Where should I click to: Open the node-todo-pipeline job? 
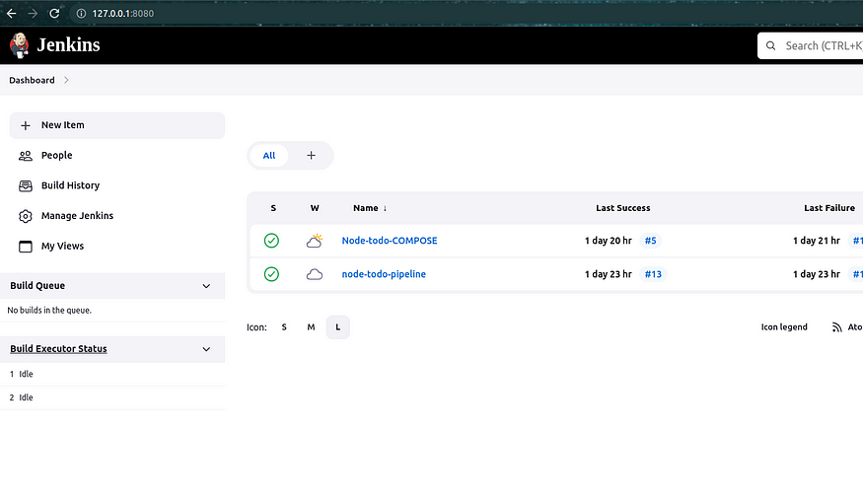click(x=384, y=274)
